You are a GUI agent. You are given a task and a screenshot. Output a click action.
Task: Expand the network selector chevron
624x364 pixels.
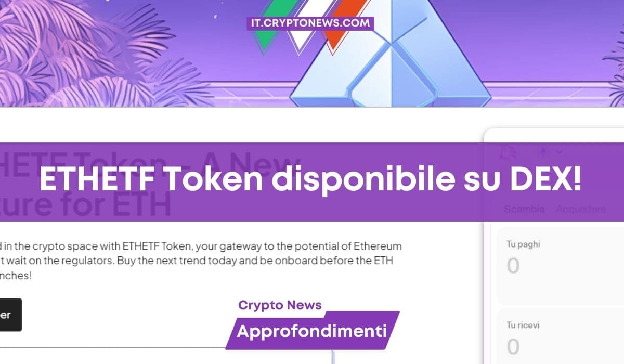[x=559, y=152]
